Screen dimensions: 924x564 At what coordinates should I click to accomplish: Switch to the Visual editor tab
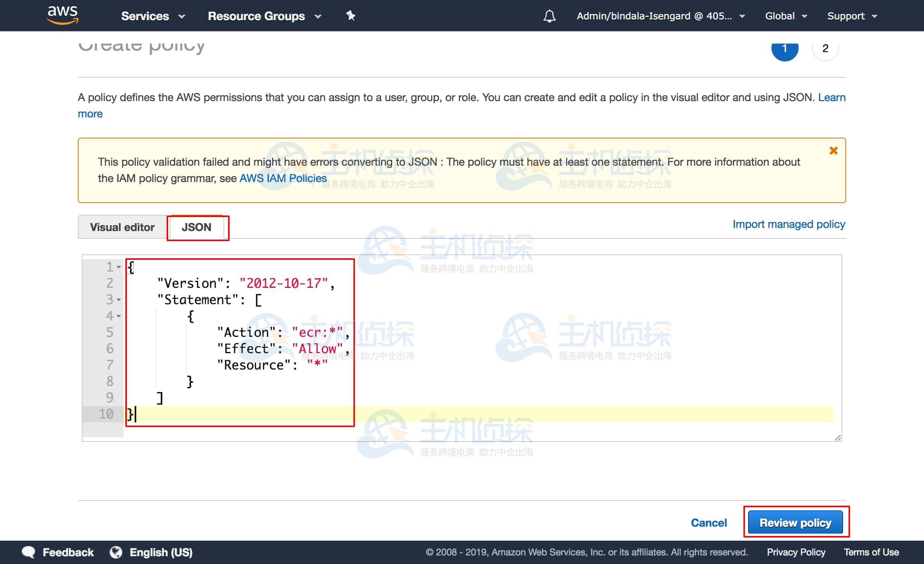(x=122, y=227)
